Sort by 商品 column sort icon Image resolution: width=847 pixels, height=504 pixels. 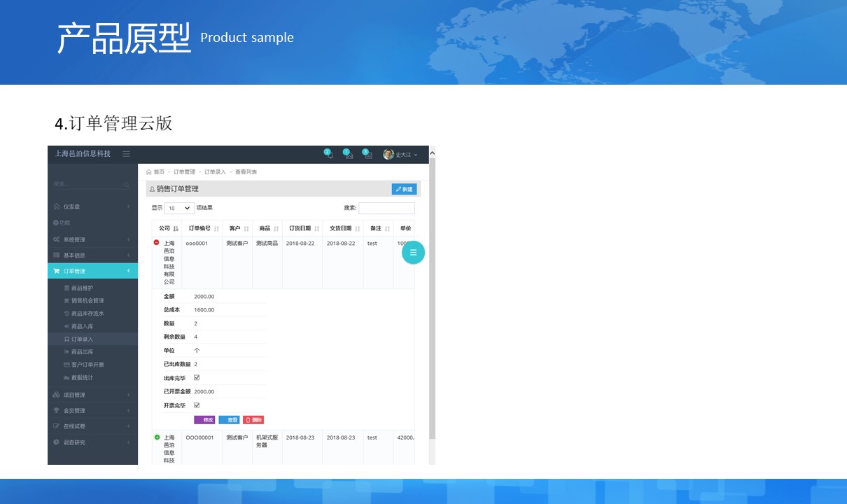276,229
